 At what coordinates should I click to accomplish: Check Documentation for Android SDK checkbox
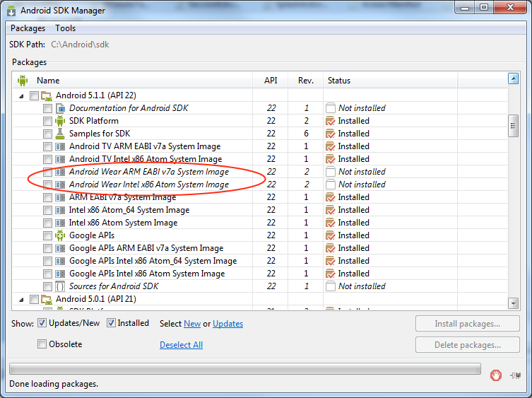pos(47,109)
